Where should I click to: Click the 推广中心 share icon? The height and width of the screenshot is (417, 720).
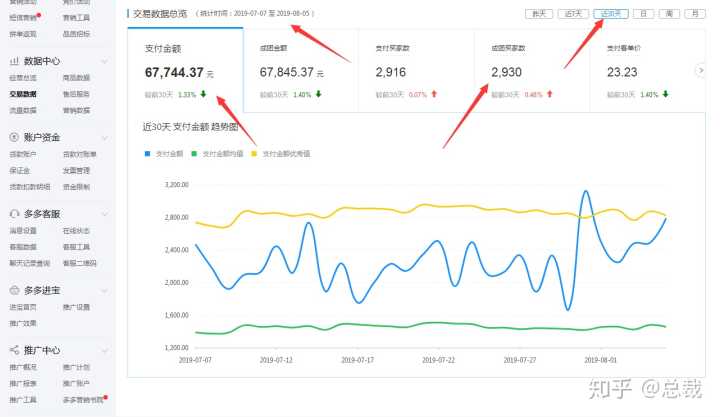coord(13,351)
